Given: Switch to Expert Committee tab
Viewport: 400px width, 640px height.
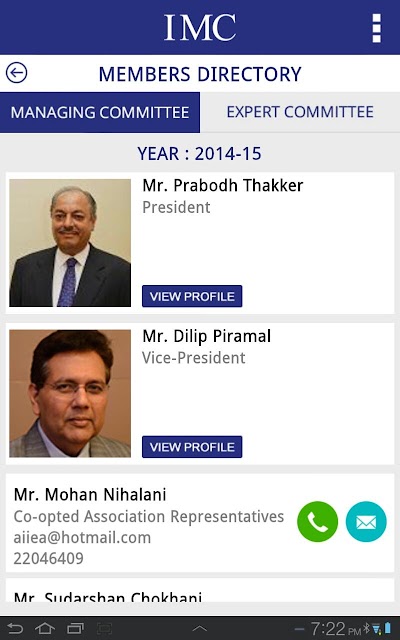Looking at the screenshot, I should [300, 112].
